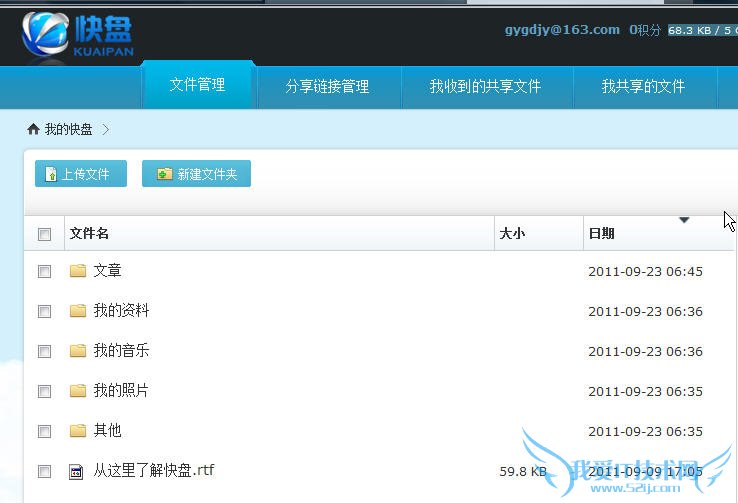Open the 我的资料 folder

coord(121,311)
